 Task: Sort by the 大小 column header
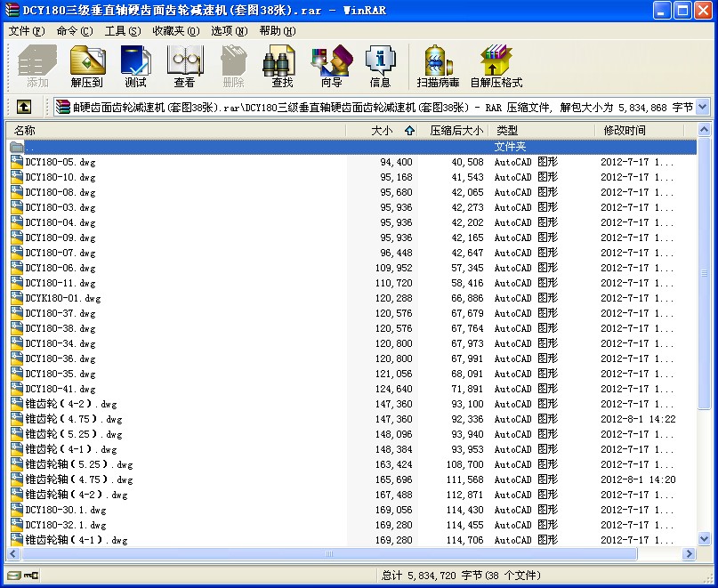click(382, 131)
